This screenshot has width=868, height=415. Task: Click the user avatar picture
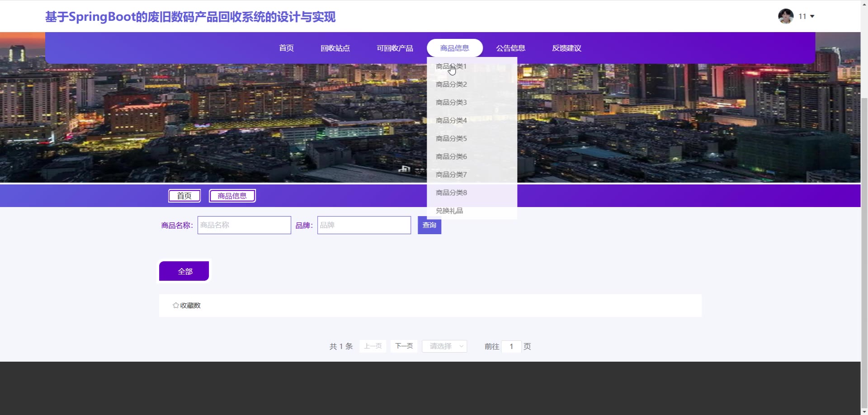point(786,16)
